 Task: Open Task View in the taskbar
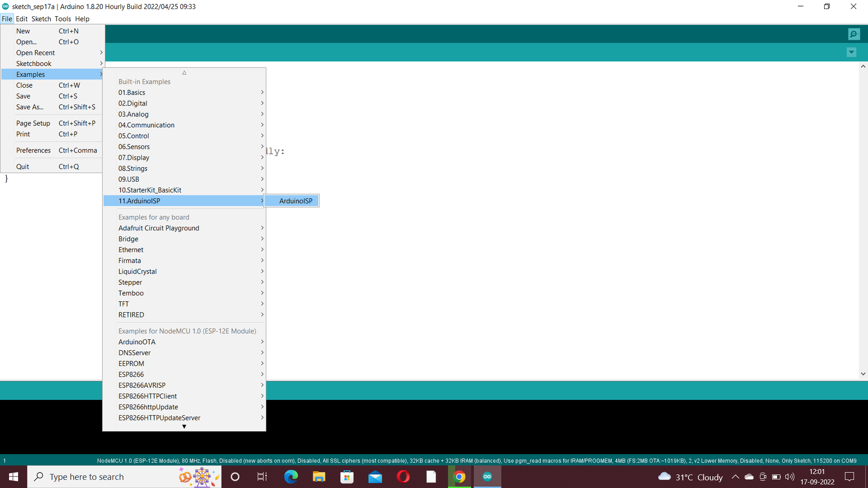262,477
